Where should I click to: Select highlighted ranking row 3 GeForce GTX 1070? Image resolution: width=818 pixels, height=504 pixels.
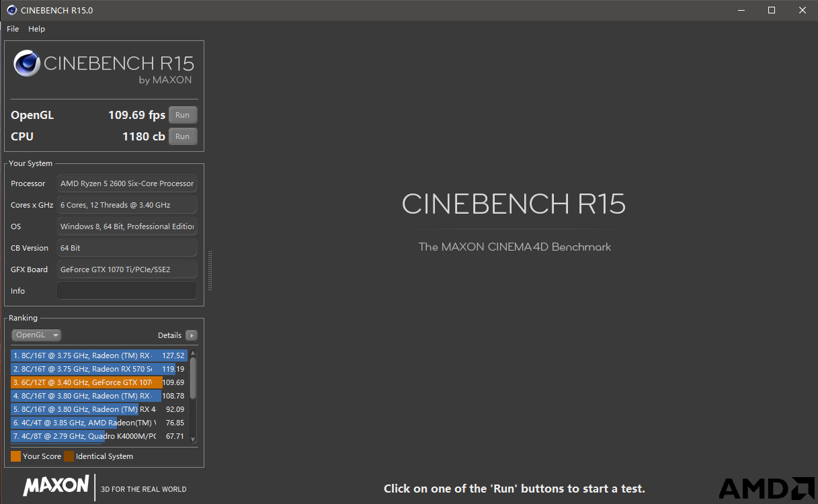coord(99,382)
